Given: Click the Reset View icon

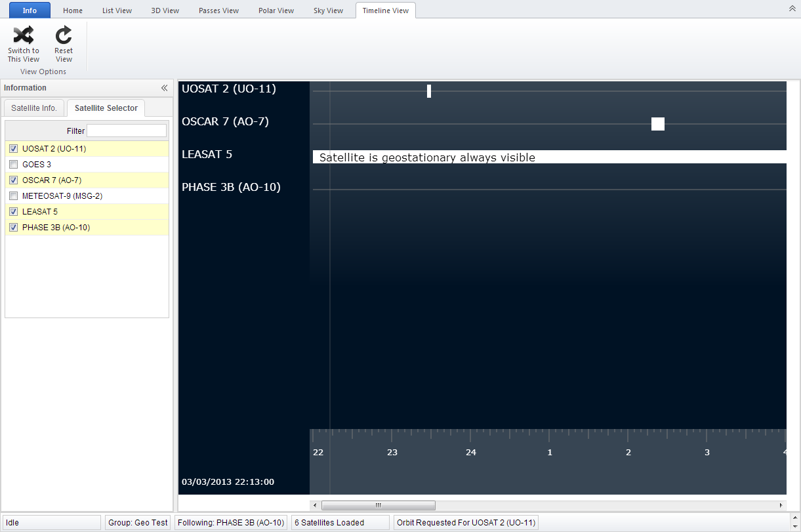Looking at the screenshot, I should pyautogui.click(x=64, y=35).
